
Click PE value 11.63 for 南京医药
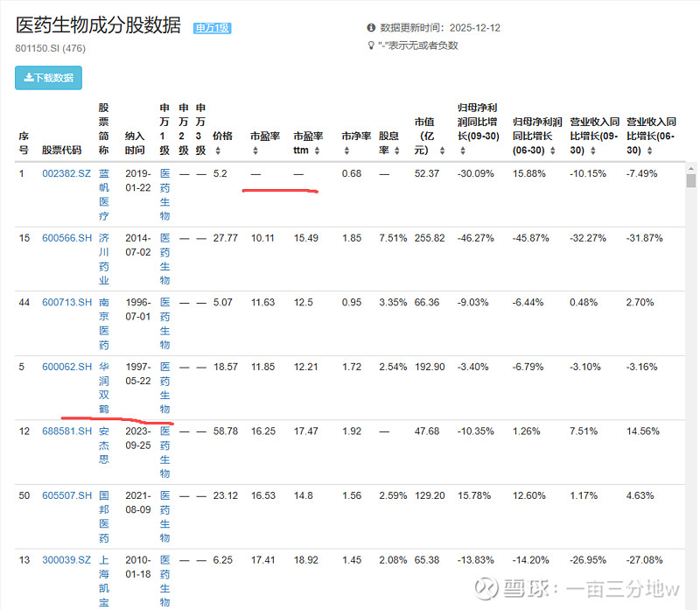[262, 302]
